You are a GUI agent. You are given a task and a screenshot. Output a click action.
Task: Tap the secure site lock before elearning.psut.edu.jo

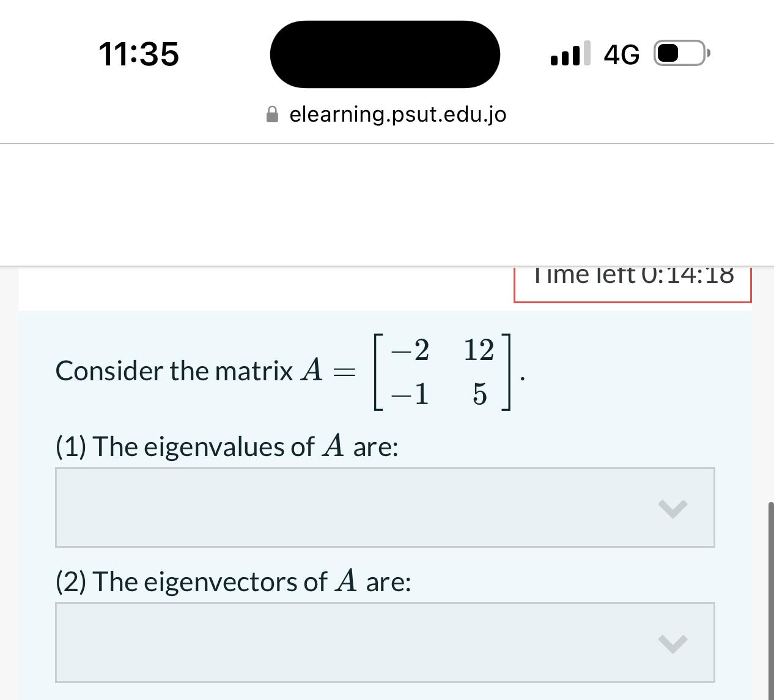pyautogui.click(x=271, y=114)
